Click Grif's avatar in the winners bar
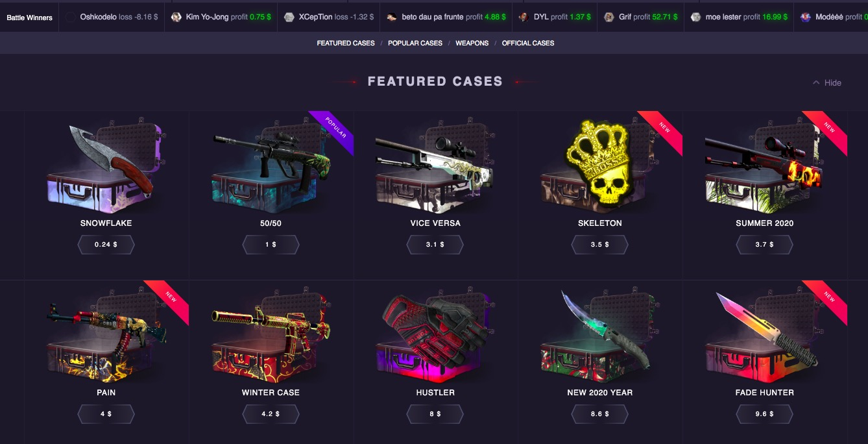868x444 pixels. tap(609, 17)
